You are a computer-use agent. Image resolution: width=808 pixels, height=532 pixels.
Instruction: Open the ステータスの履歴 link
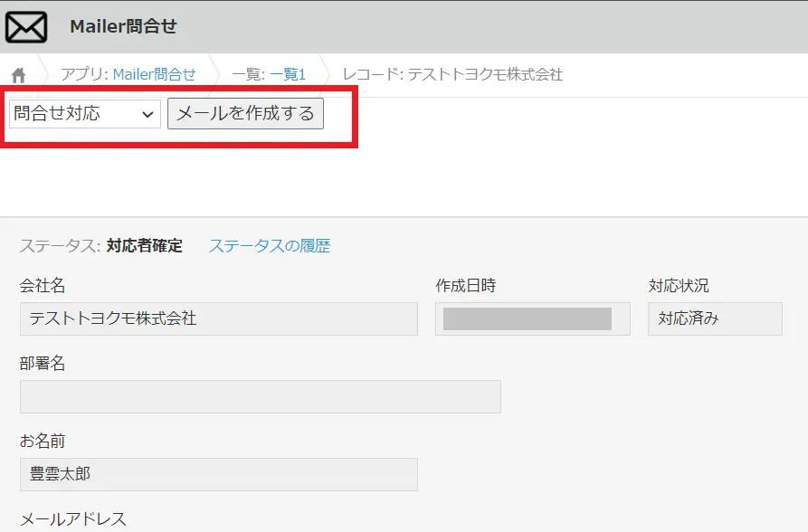(x=270, y=246)
